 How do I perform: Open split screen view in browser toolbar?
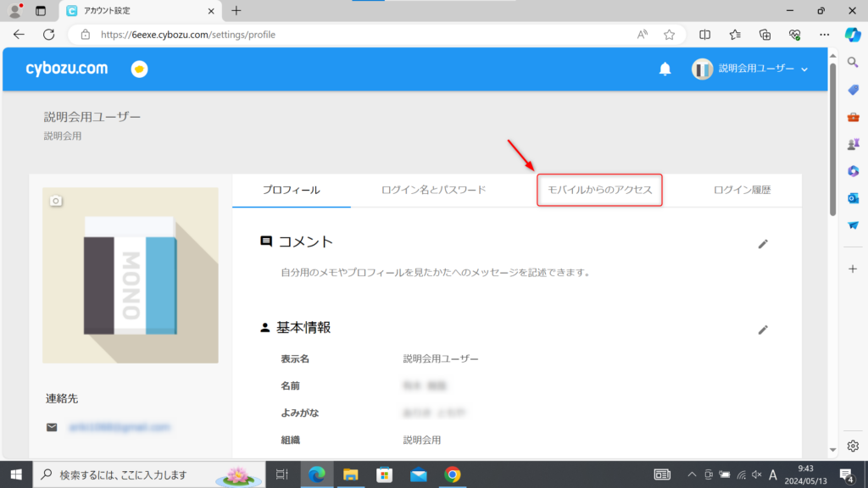click(x=704, y=35)
